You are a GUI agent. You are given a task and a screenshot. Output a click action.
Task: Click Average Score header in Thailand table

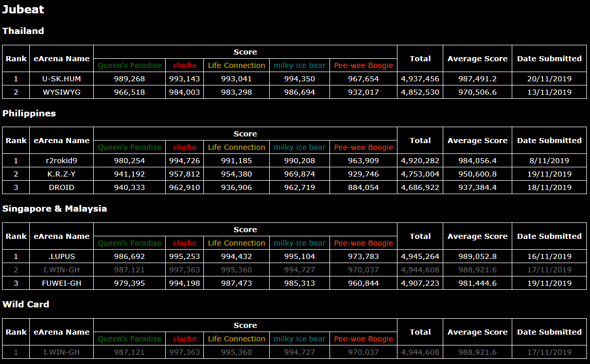477,59
